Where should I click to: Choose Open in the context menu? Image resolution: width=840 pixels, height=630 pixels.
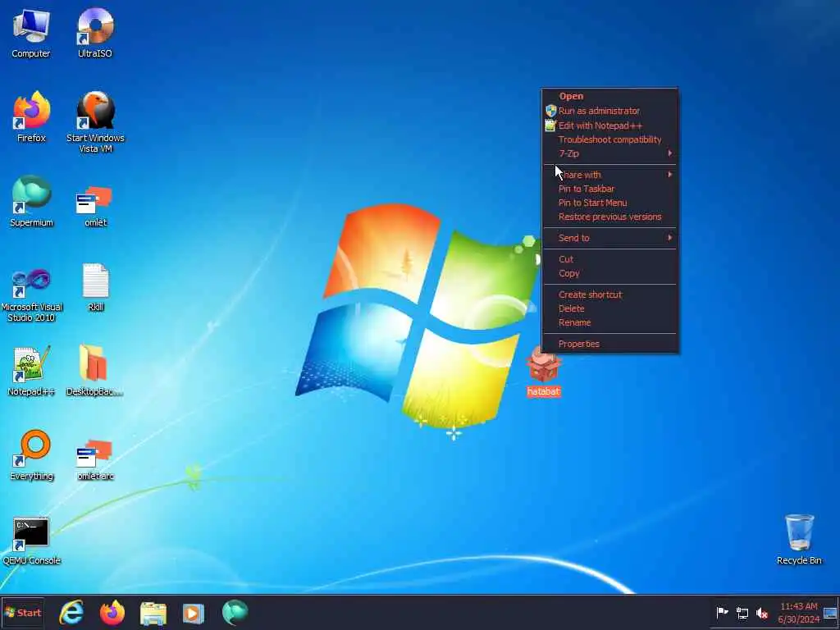(610, 97)
